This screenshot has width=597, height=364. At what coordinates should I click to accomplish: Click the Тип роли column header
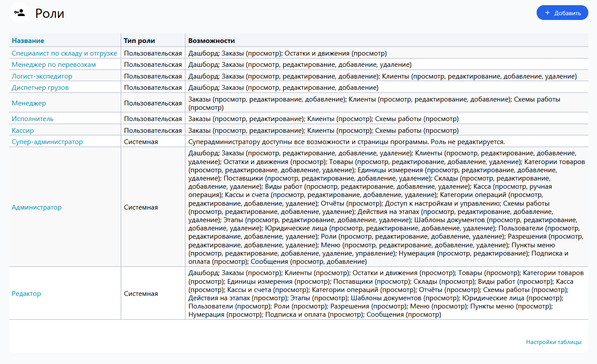(x=139, y=41)
